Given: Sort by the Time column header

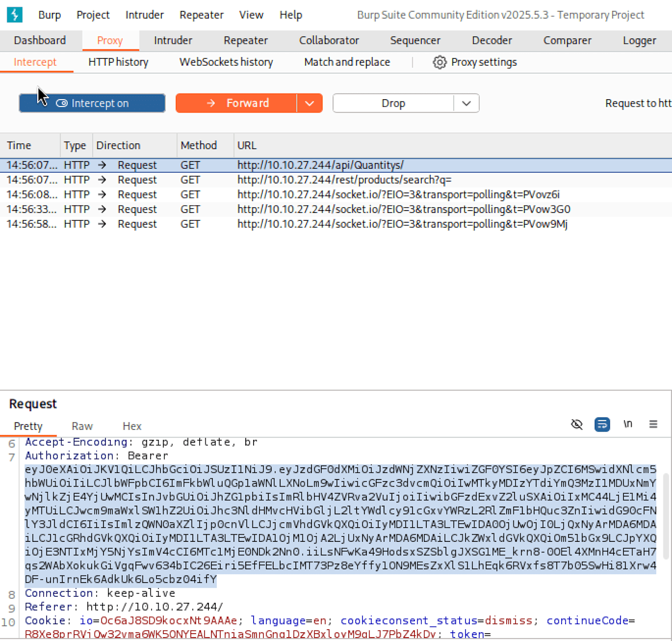Looking at the screenshot, I should point(30,145).
